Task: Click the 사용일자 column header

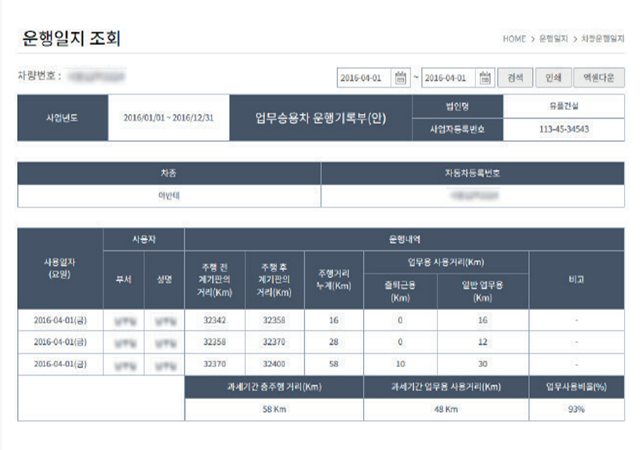Action: pyautogui.click(x=60, y=268)
